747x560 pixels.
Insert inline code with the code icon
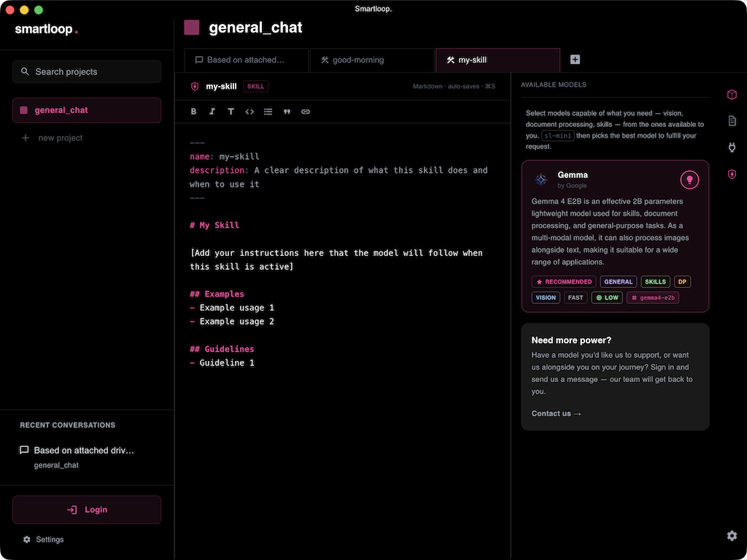coord(249,112)
